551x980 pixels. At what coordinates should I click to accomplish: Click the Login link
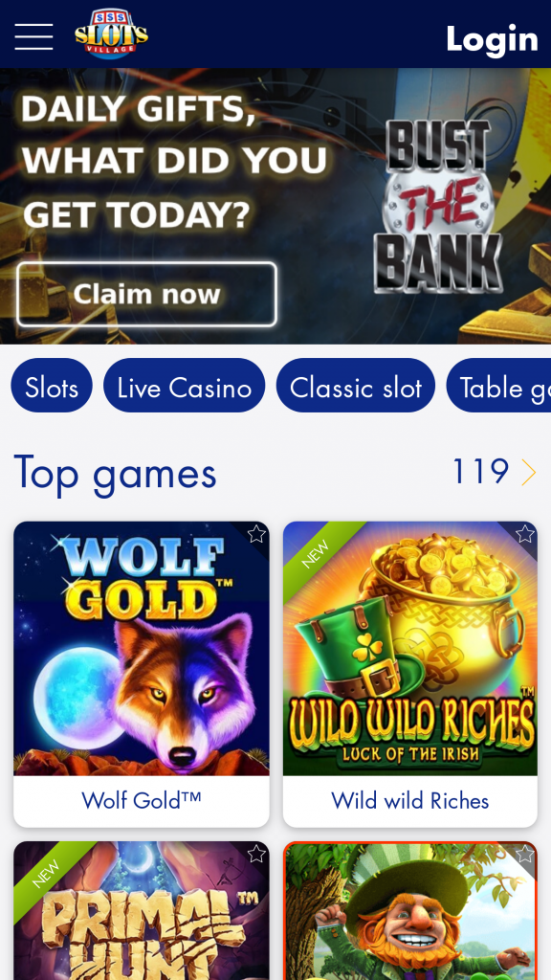(493, 39)
